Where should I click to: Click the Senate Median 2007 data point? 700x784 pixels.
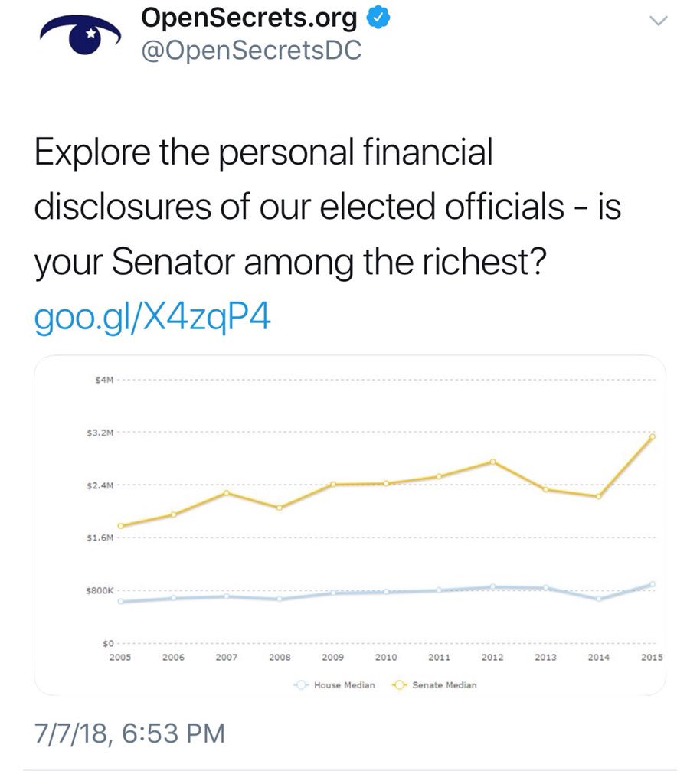tap(227, 492)
